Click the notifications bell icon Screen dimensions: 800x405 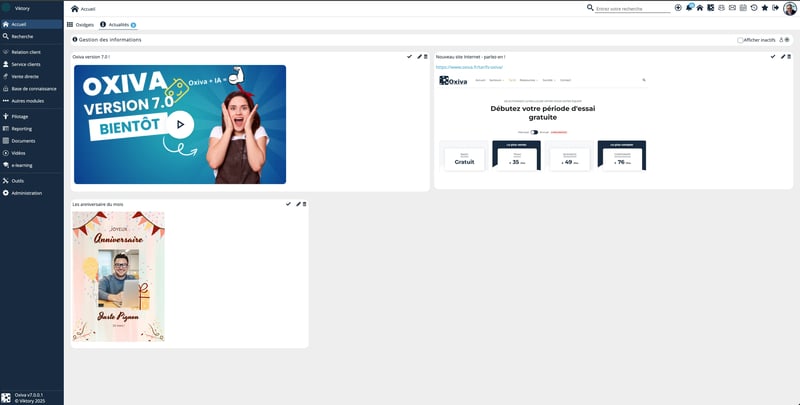[x=689, y=8]
